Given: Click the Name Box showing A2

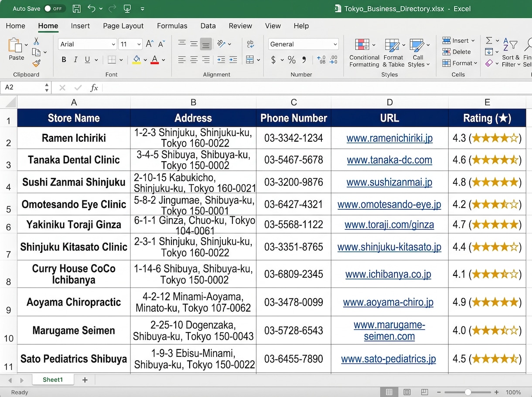Looking at the screenshot, I should click(x=25, y=88).
